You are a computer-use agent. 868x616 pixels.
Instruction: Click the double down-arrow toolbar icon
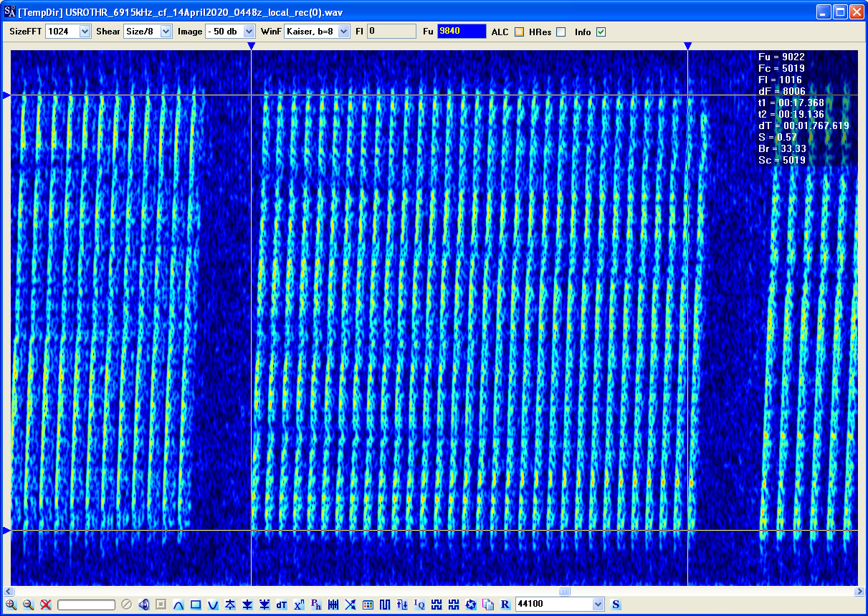coord(264,605)
